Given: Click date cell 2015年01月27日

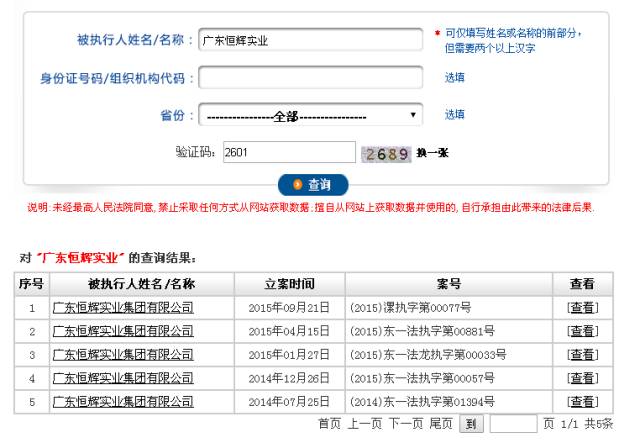Looking at the screenshot, I should (x=289, y=355).
